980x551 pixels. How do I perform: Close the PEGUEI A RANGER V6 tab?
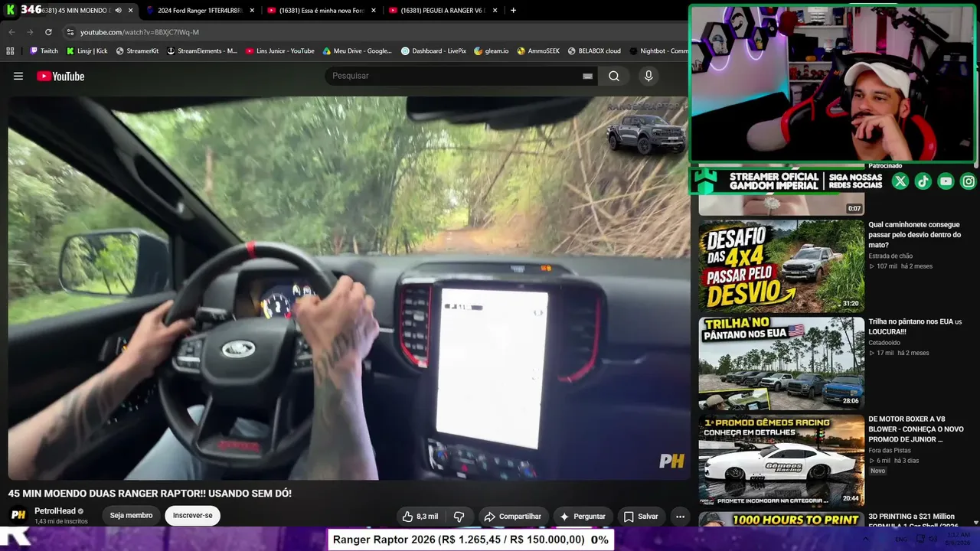(495, 11)
